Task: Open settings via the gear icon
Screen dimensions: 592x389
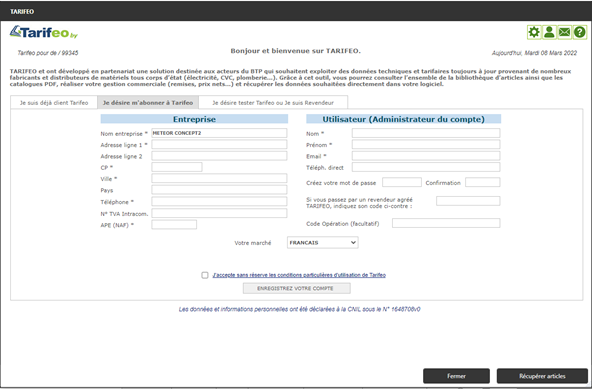Action: click(x=534, y=32)
